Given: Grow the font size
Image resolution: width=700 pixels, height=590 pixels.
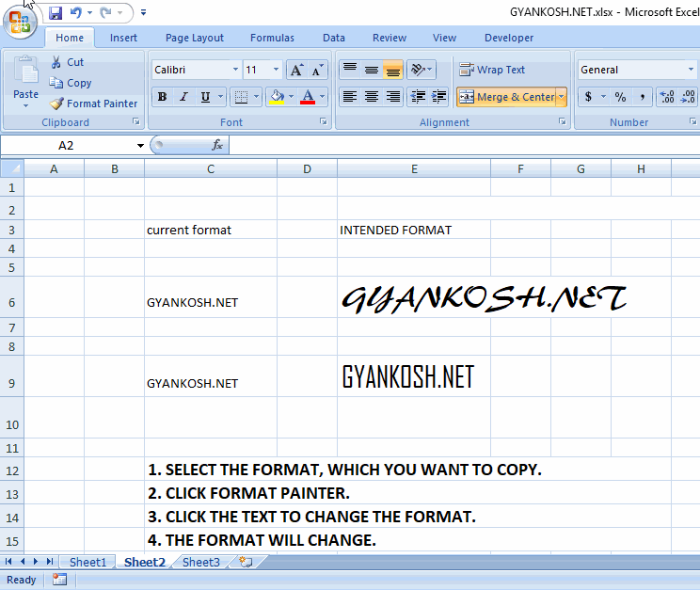Looking at the screenshot, I should [x=296, y=70].
